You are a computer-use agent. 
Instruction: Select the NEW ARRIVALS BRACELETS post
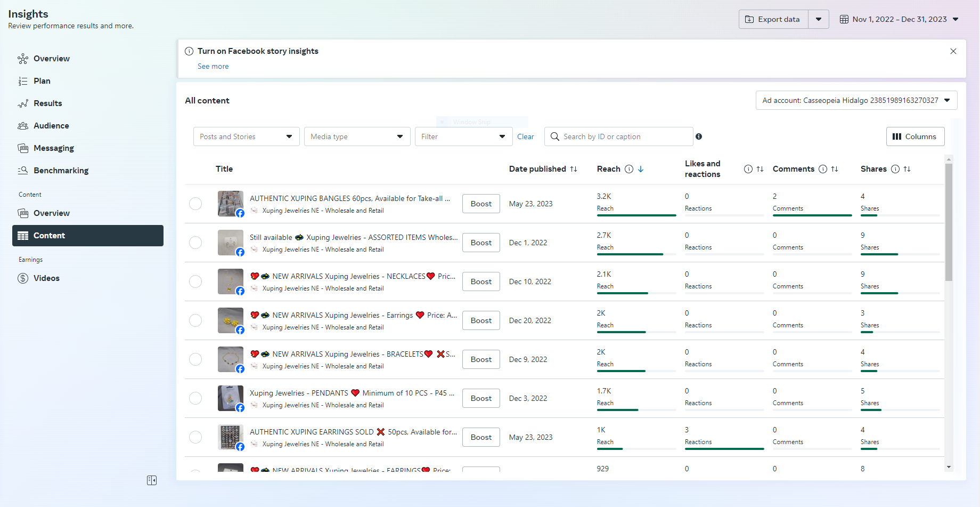[x=195, y=359]
